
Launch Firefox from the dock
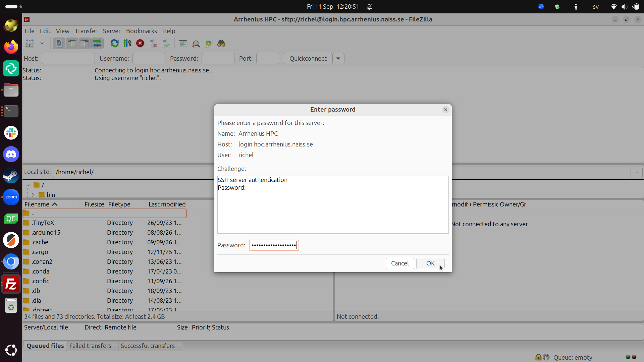click(x=11, y=47)
